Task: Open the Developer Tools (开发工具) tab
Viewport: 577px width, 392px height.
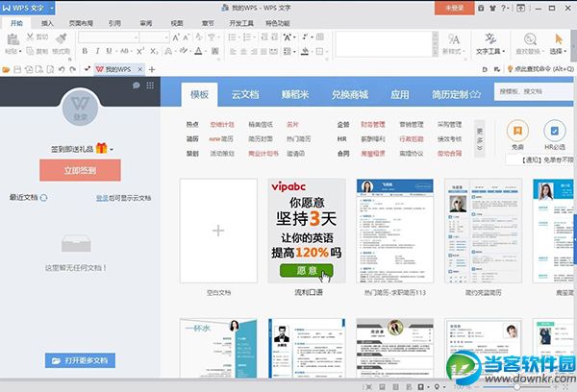Action: 241,23
